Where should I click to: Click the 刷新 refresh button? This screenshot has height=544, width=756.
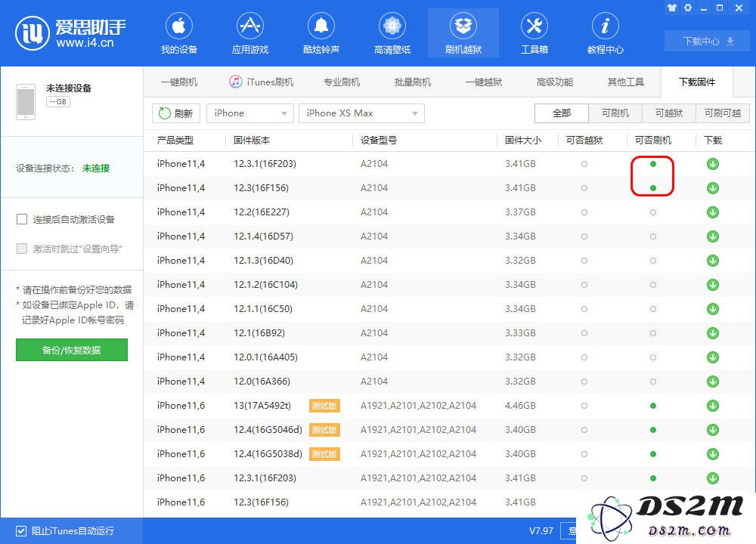176,113
